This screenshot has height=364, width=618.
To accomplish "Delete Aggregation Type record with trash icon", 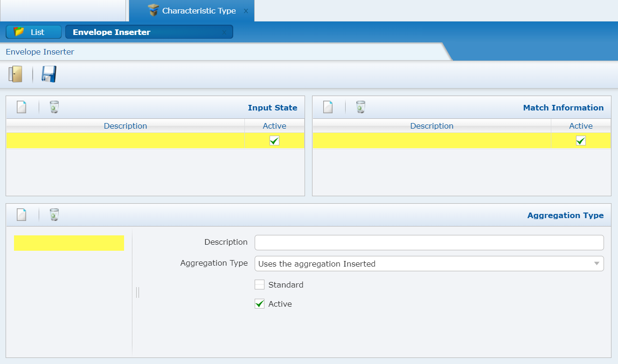I will pyautogui.click(x=55, y=215).
